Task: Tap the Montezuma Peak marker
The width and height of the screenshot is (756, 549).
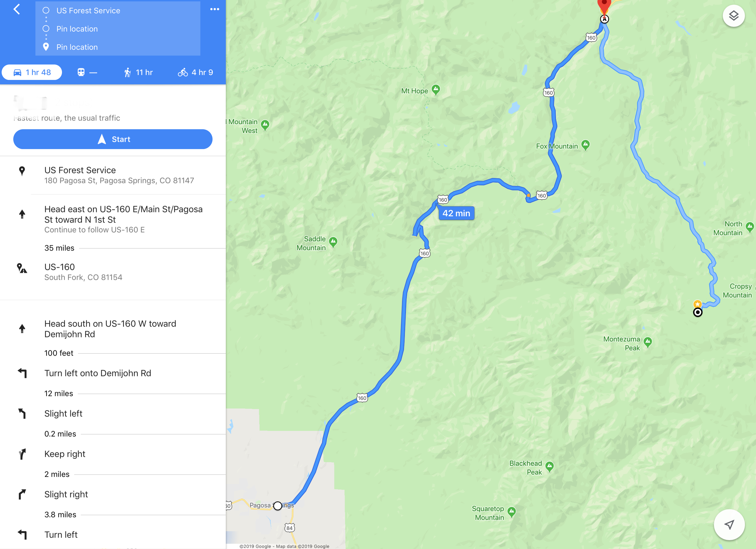Action: point(648,342)
